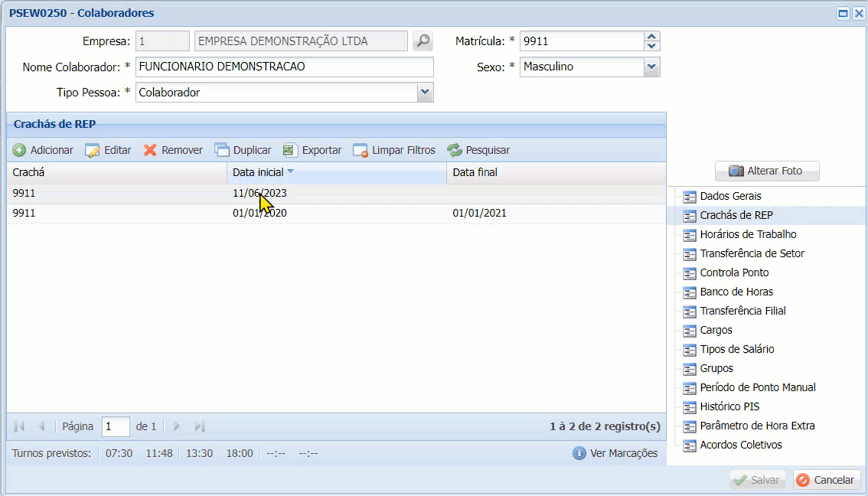This screenshot has width=868, height=496.
Task: Open the Controla Ponto section
Action: (733, 272)
